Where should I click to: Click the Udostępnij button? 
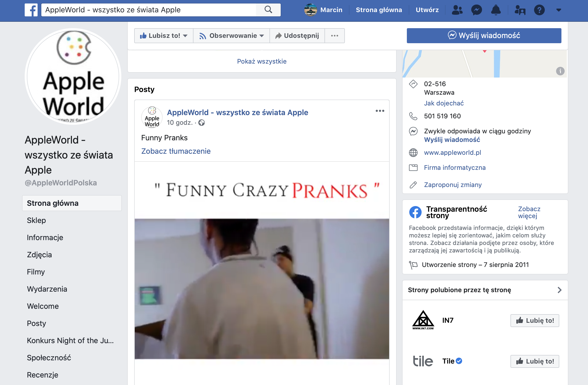[297, 36]
